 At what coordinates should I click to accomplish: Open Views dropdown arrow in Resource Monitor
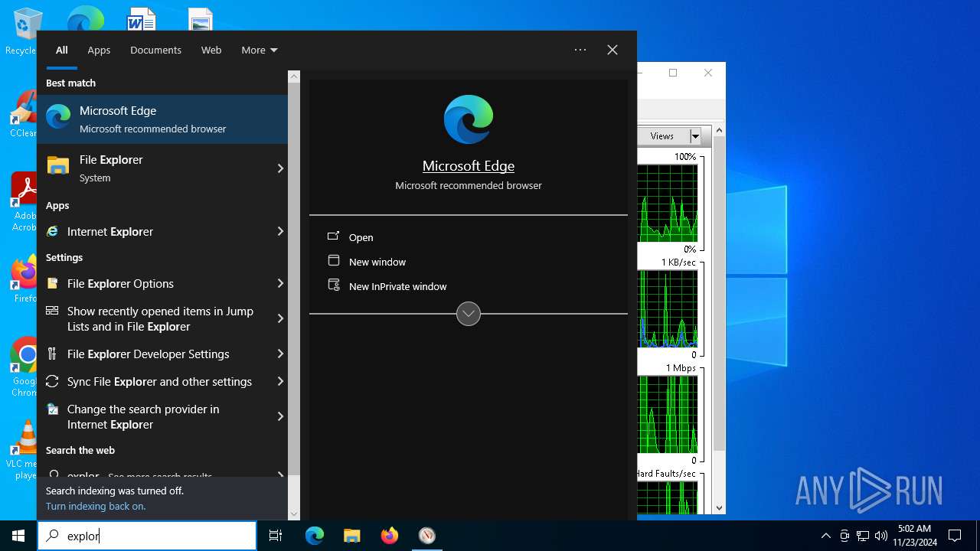pyautogui.click(x=695, y=136)
